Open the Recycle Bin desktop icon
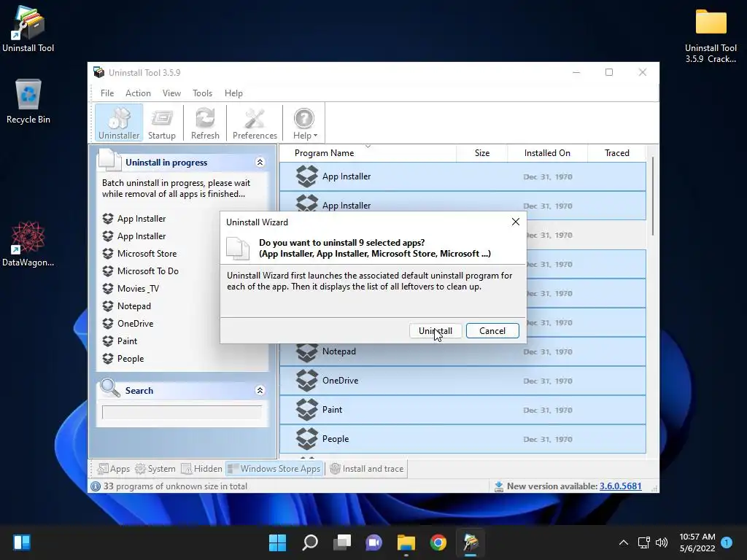Image resolution: width=747 pixels, height=560 pixels. [x=28, y=101]
